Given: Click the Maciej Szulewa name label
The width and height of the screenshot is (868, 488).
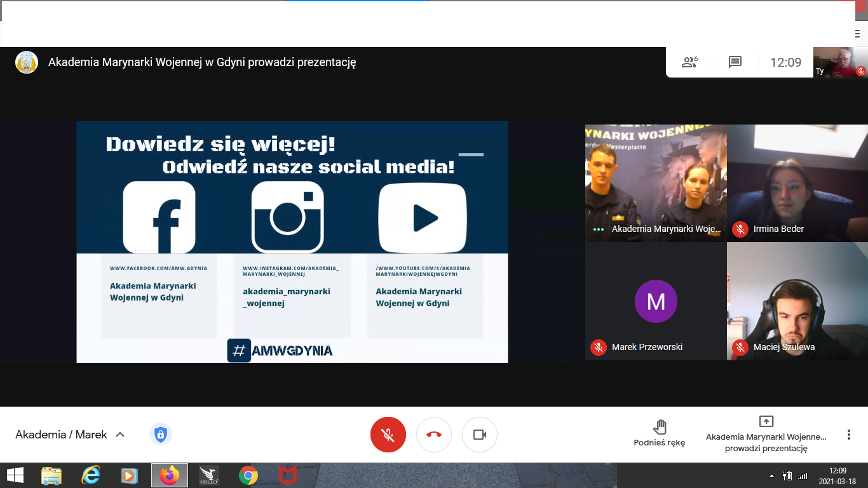Looking at the screenshot, I should click(x=784, y=347).
